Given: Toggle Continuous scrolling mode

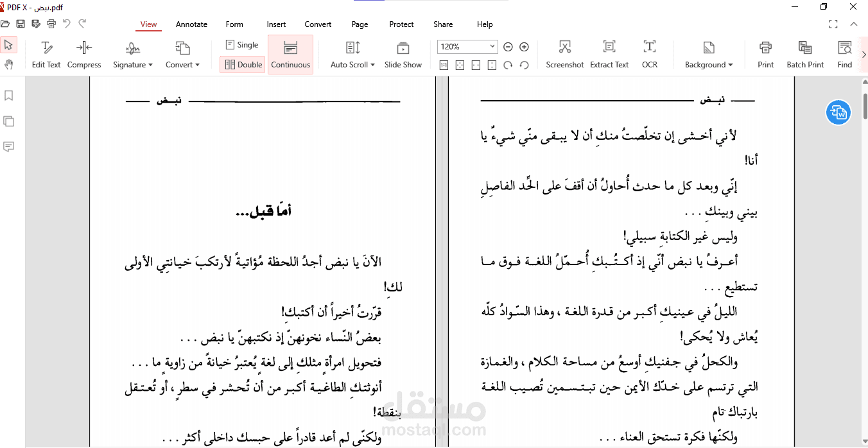Looking at the screenshot, I should click(290, 55).
